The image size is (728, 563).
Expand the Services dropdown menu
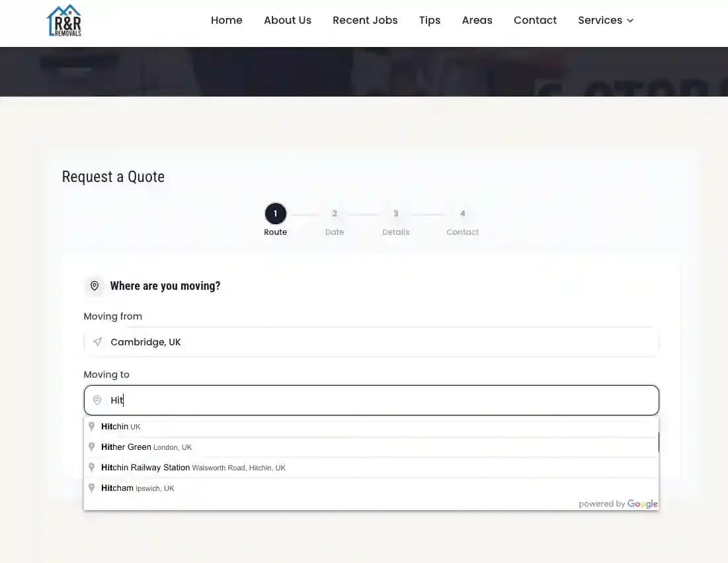click(605, 20)
